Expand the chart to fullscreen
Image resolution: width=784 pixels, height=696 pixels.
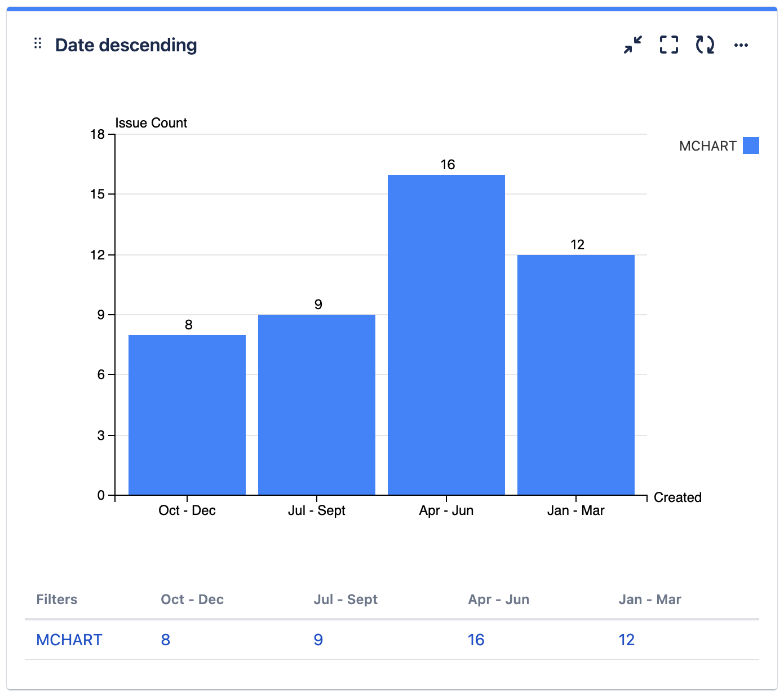click(668, 45)
